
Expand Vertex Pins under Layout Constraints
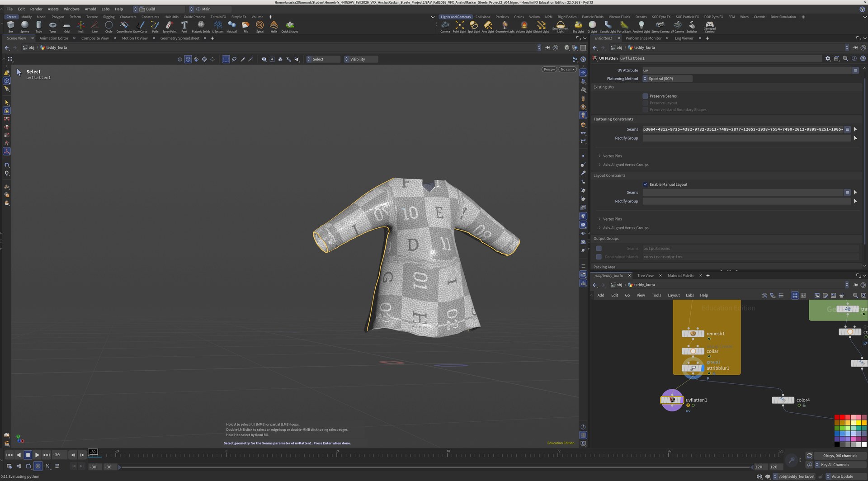point(612,219)
